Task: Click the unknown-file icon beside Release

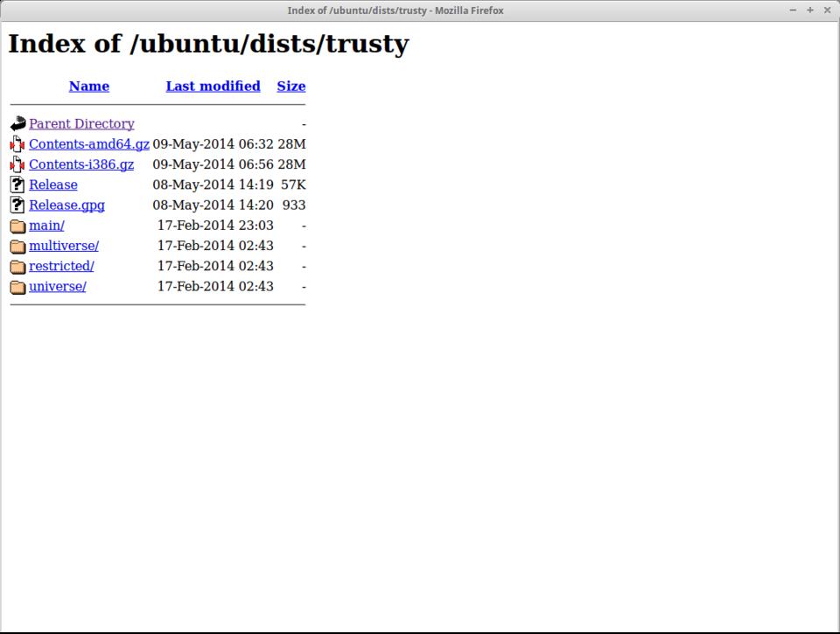Action: (17, 185)
